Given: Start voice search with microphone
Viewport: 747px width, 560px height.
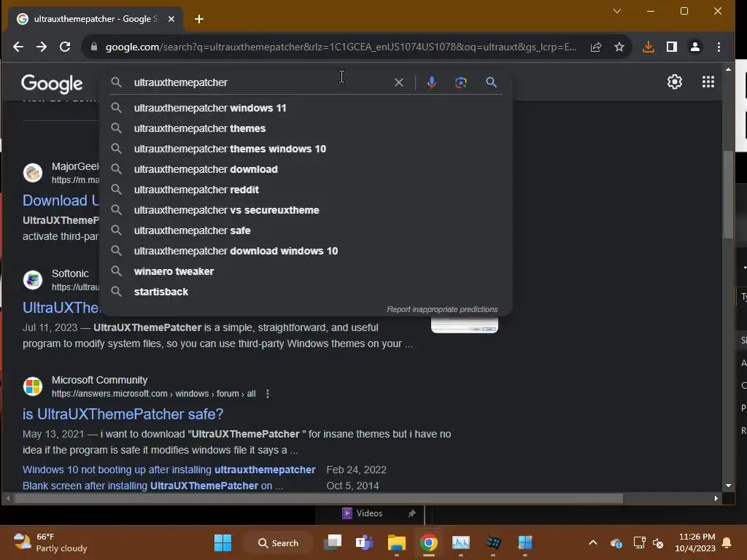Looking at the screenshot, I should coord(432,82).
